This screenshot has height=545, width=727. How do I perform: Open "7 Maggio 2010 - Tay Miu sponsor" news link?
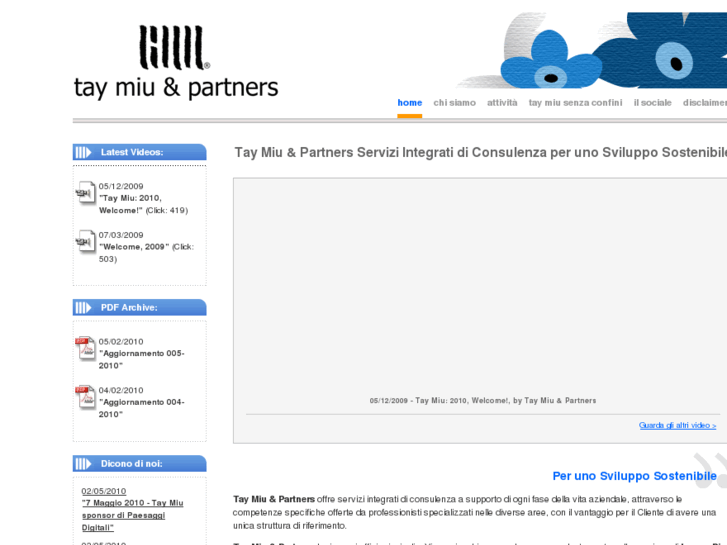tap(133, 515)
